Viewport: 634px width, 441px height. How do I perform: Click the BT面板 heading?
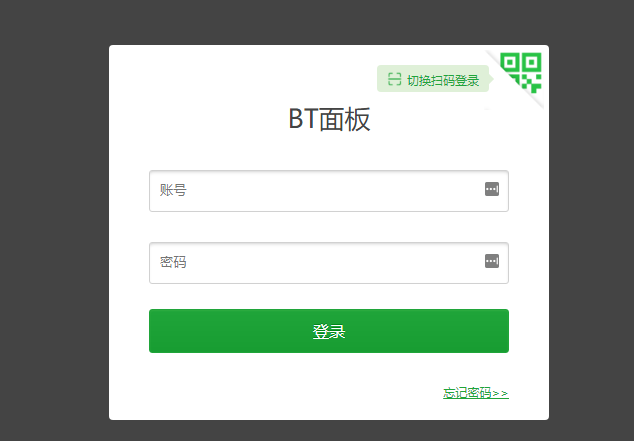click(329, 119)
